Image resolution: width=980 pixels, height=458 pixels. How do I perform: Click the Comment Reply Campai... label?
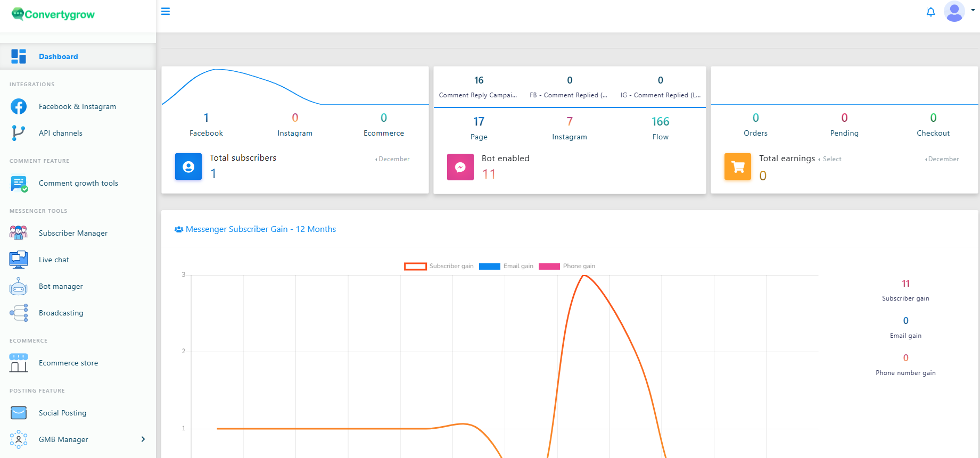(478, 95)
